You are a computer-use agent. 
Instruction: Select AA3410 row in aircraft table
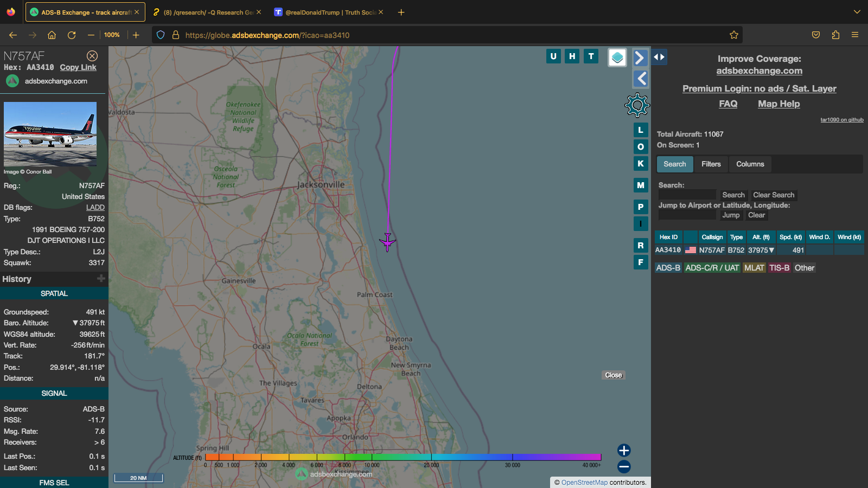click(759, 250)
